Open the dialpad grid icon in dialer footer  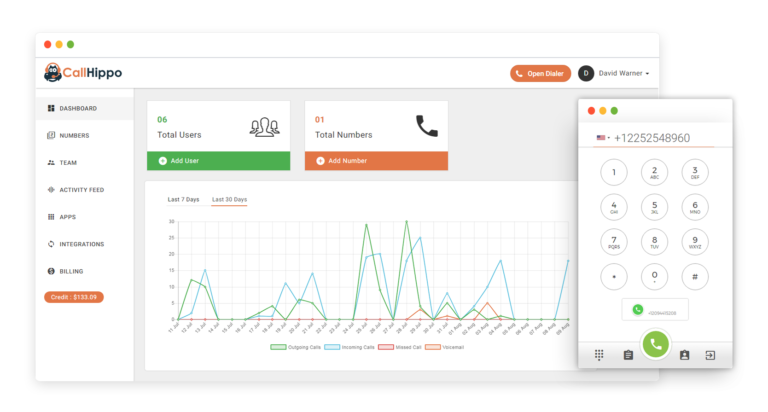pos(599,355)
